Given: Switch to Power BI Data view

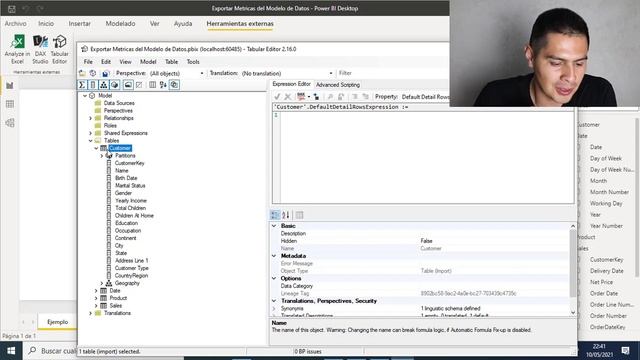Looking at the screenshot, I should 10,104.
